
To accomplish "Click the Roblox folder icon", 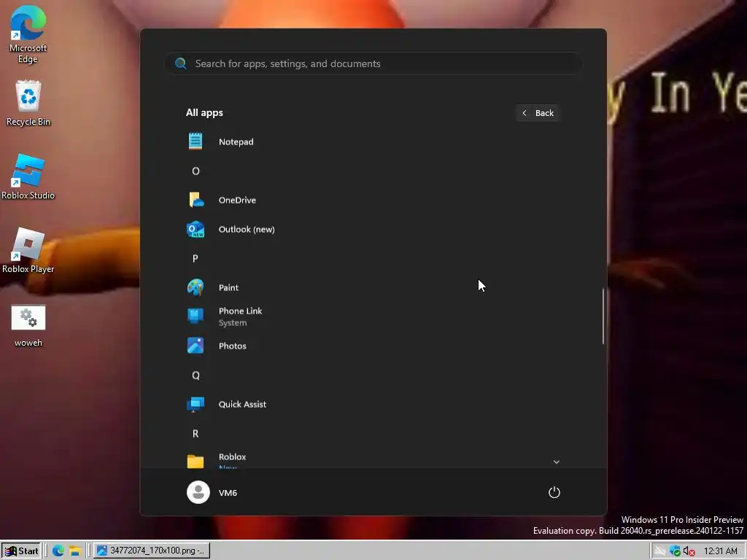I will tap(196, 462).
